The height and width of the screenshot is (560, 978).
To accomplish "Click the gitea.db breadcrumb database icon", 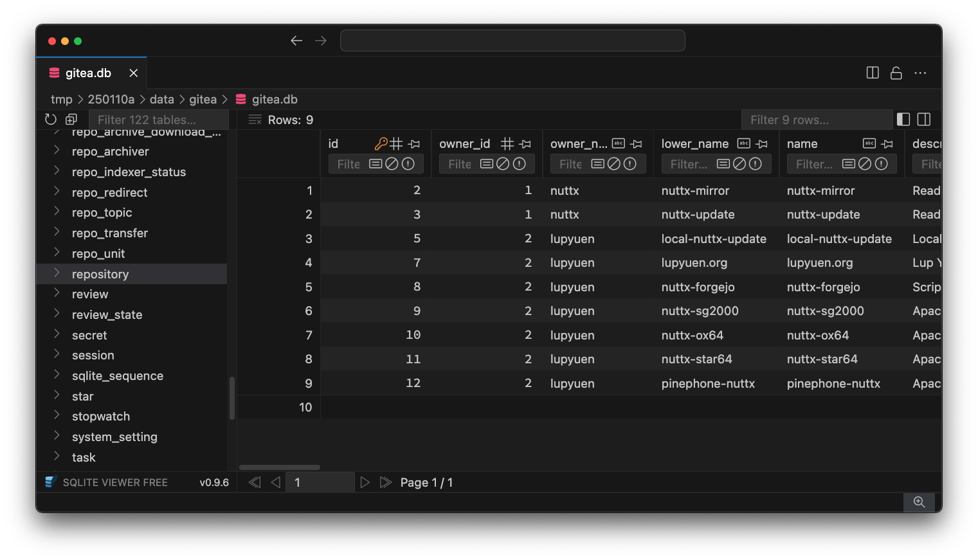I will coord(241,99).
